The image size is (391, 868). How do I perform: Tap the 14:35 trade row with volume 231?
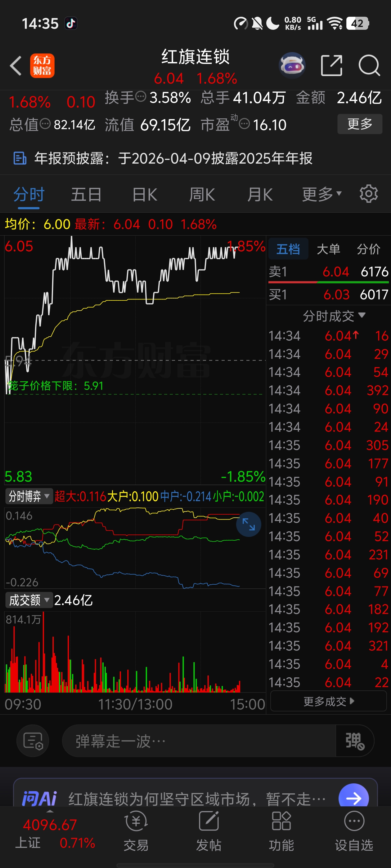point(329,554)
